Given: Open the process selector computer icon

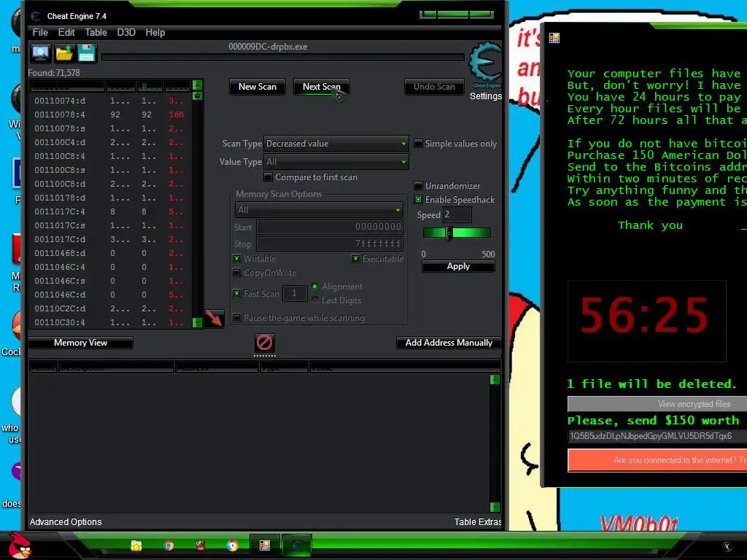Looking at the screenshot, I should 41,52.
